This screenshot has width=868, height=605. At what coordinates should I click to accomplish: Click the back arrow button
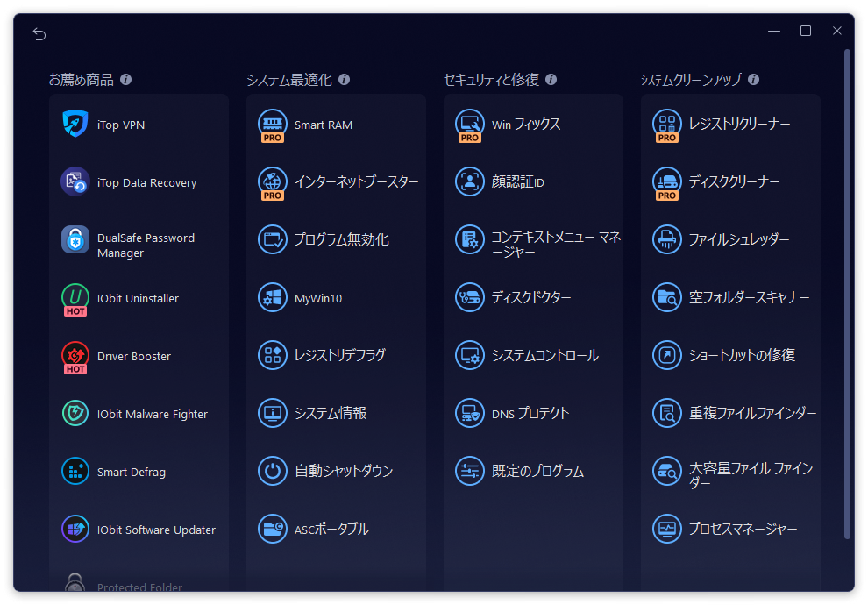(x=39, y=34)
